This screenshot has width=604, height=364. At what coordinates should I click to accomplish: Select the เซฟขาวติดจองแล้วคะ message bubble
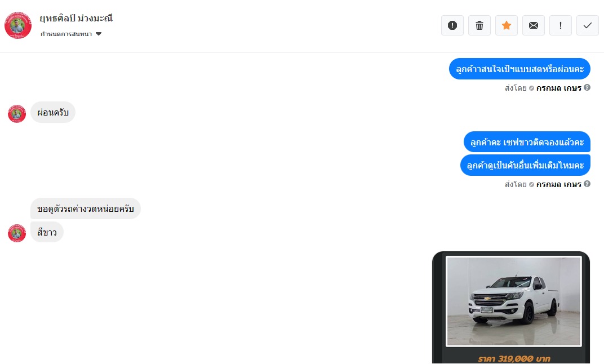click(x=527, y=142)
